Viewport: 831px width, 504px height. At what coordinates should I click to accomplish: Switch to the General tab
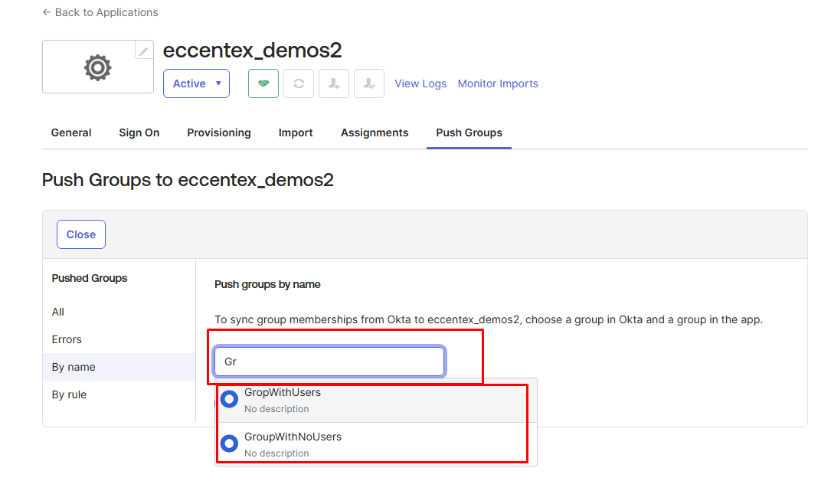[71, 133]
